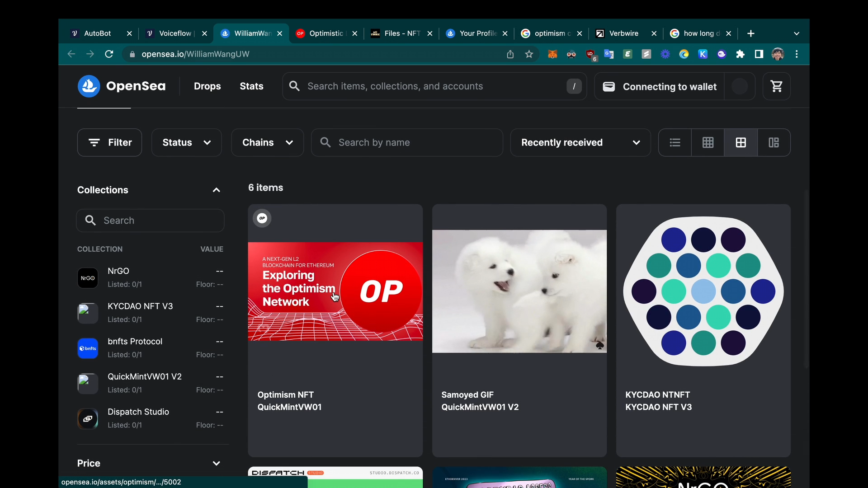868x488 pixels.
Task: Toggle the browser side panel icon
Action: click(x=759, y=54)
